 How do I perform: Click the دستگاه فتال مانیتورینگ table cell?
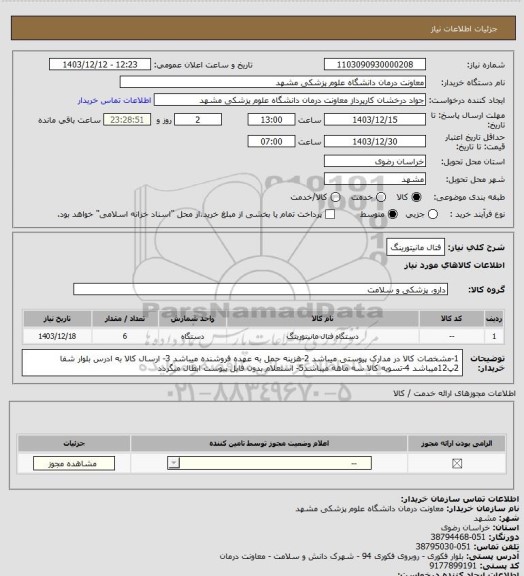pos(323,336)
